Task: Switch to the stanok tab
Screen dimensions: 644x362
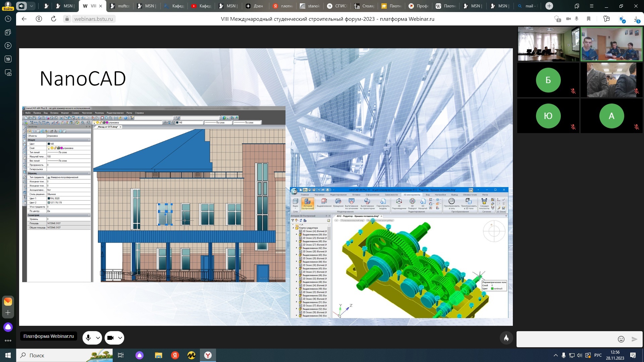Action: pos(310,6)
